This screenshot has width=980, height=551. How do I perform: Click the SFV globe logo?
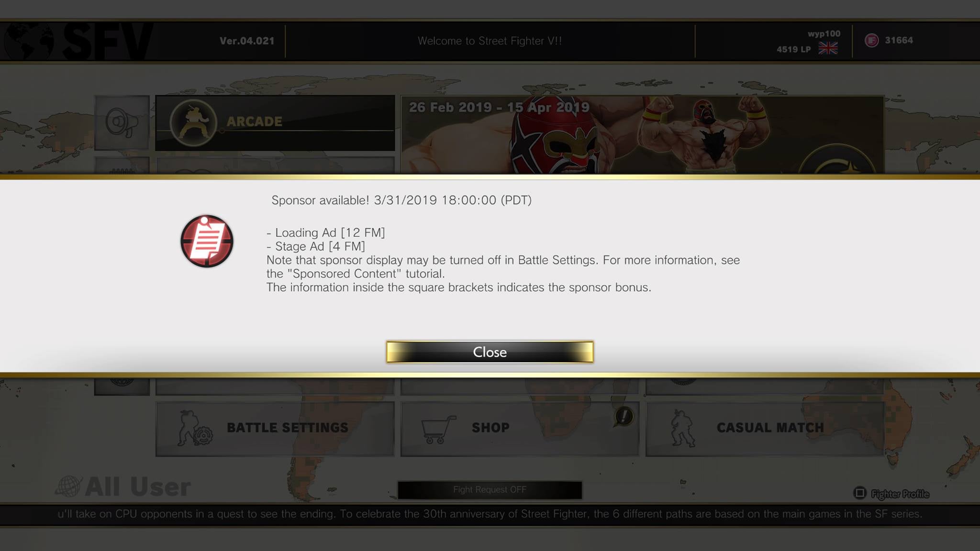(x=29, y=41)
